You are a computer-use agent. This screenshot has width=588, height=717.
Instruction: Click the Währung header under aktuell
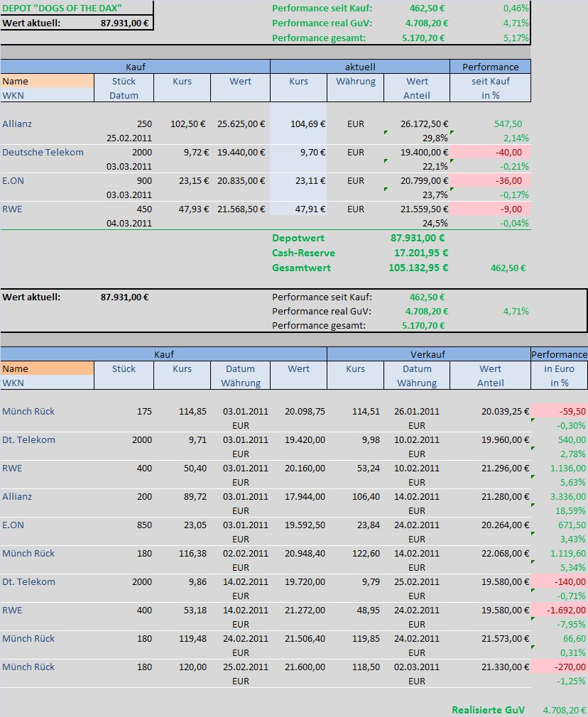[x=355, y=82]
